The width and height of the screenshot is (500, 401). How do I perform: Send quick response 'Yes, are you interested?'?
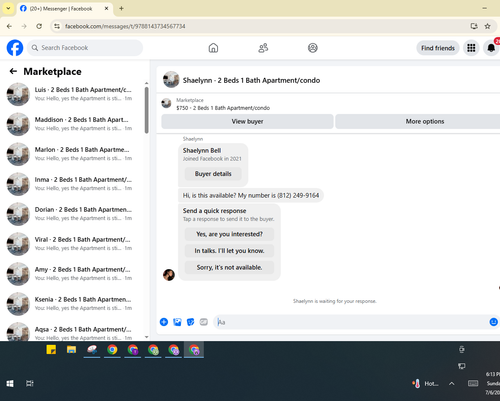click(x=229, y=234)
